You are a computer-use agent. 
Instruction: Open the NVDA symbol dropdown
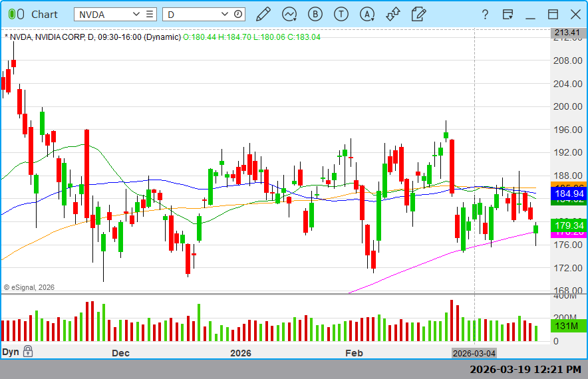(x=136, y=14)
